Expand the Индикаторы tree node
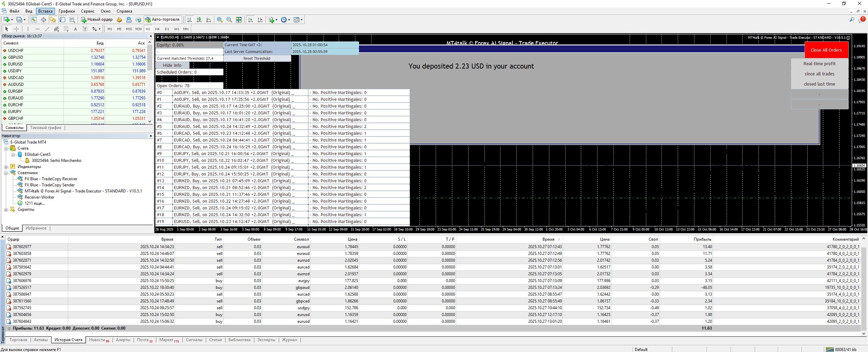Viewport: 868px width, 352px height. coord(6,167)
